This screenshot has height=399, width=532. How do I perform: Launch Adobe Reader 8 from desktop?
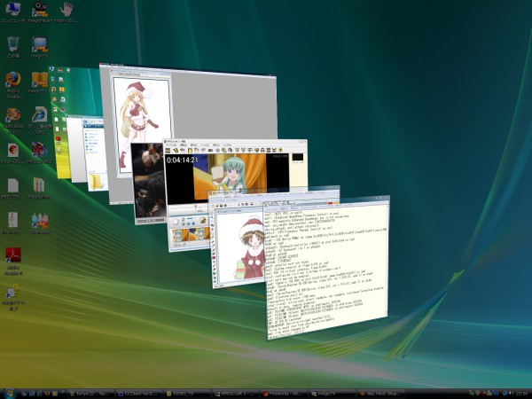click(x=13, y=262)
